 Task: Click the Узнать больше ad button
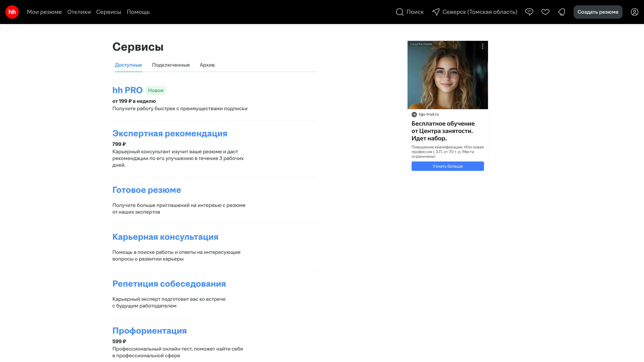(x=447, y=166)
